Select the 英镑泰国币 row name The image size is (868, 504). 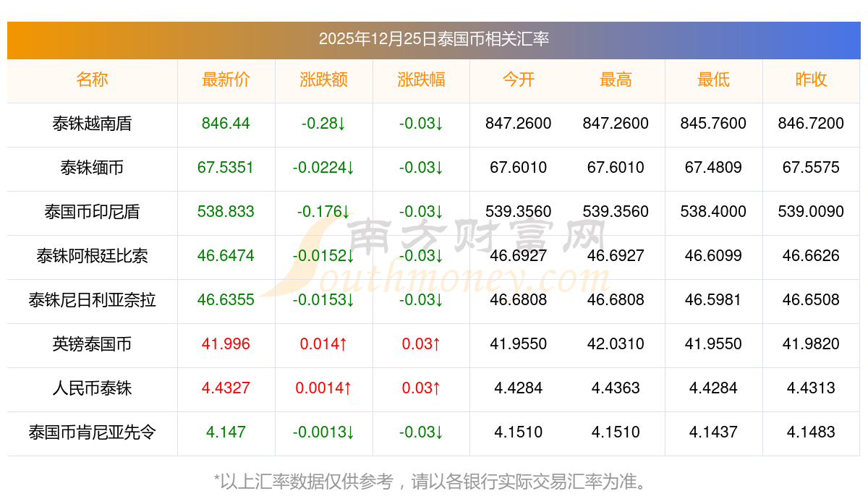click(92, 344)
